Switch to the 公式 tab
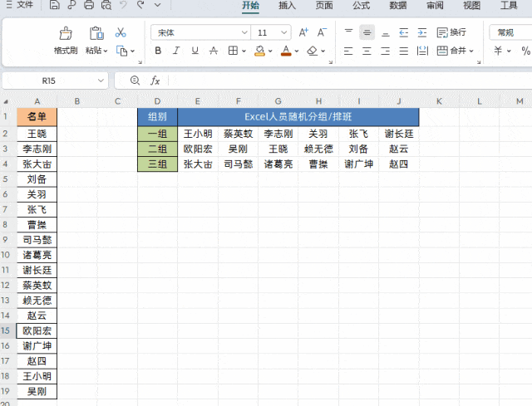The height and width of the screenshot is (406, 532). pyautogui.click(x=361, y=5)
